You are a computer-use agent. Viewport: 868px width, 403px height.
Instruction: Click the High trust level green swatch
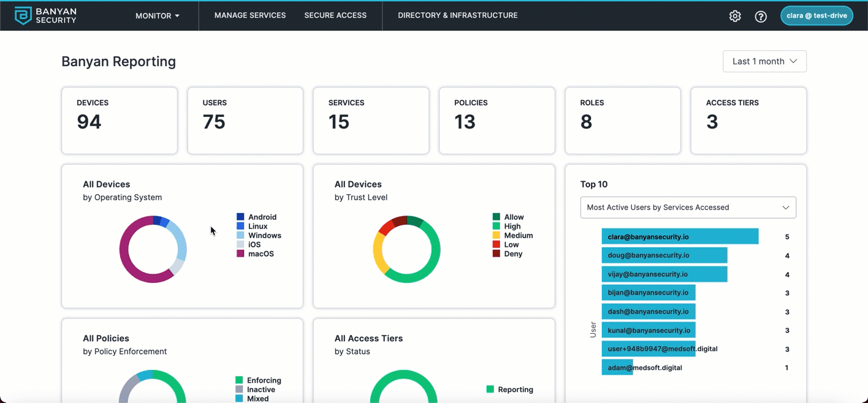coord(497,227)
